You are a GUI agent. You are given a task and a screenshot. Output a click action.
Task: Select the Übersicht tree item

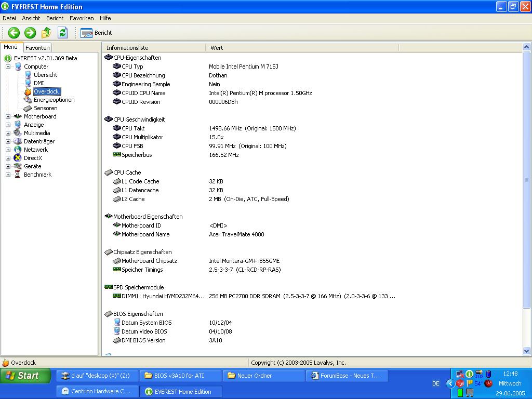(x=46, y=75)
